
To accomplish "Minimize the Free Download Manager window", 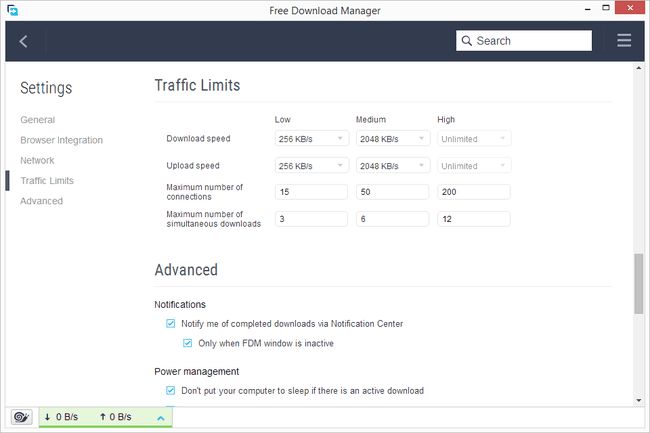I will pyautogui.click(x=587, y=9).
